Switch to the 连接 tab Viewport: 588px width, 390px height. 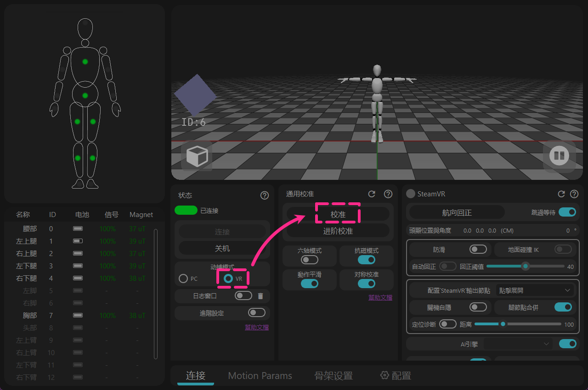(196, 375)
